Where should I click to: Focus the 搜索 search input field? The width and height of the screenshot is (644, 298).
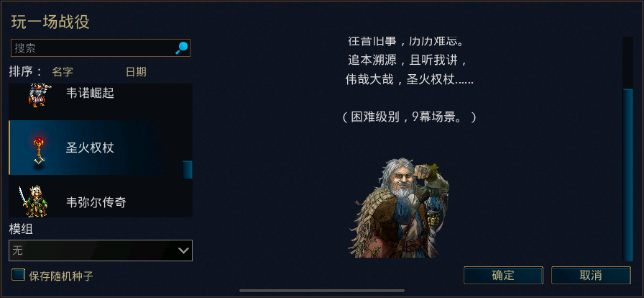click(x=100, y=48)
